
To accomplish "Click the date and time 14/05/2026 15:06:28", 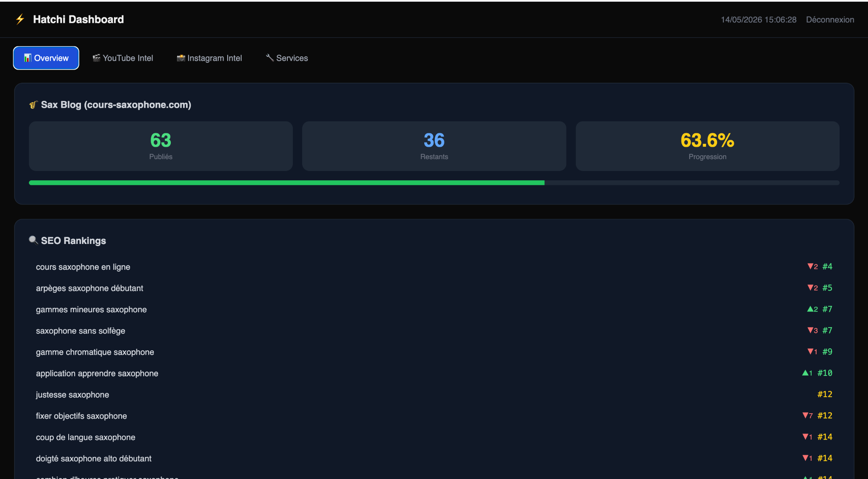I will click(x=759, y=20).
